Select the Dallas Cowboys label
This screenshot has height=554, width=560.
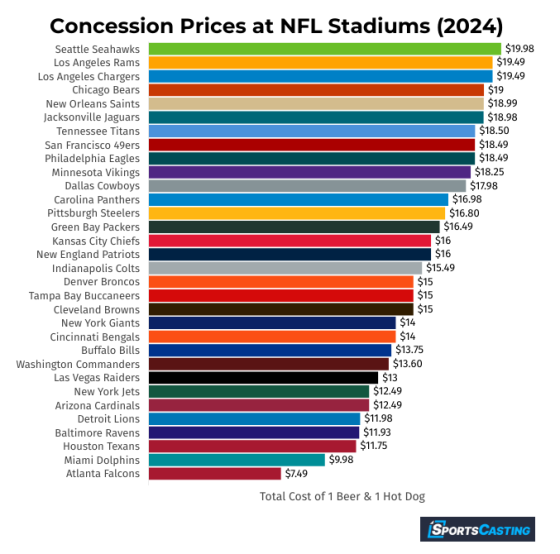click(102, 186)
